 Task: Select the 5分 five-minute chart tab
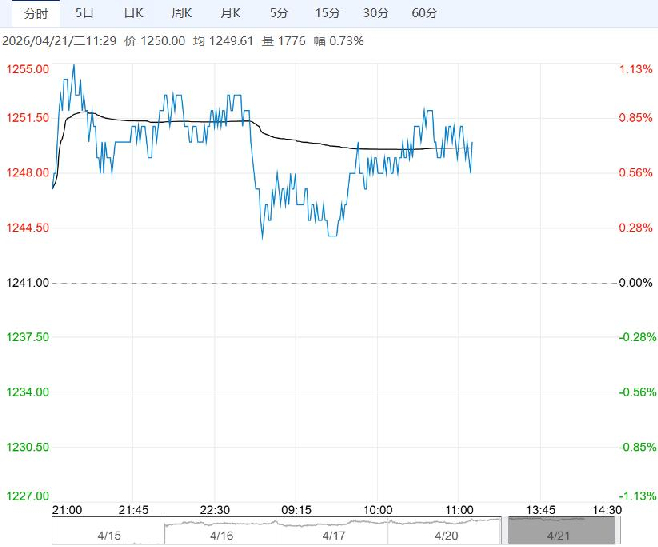point(281,13)
